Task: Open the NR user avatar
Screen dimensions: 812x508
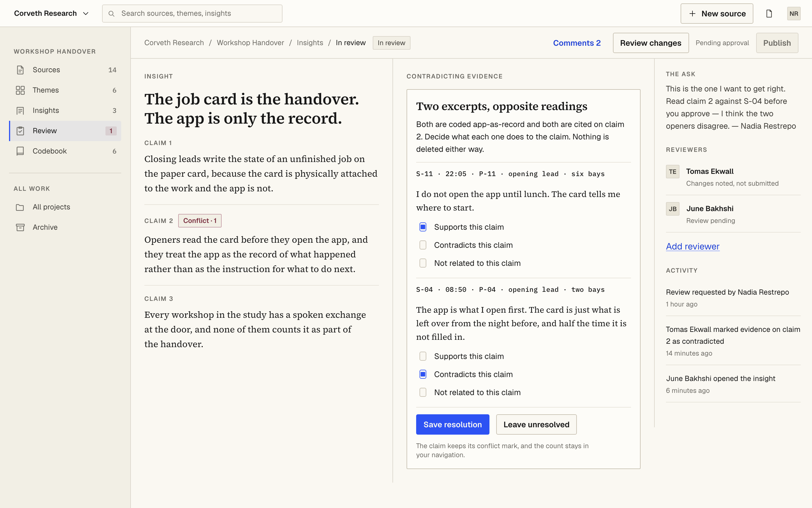Action: 794,14
